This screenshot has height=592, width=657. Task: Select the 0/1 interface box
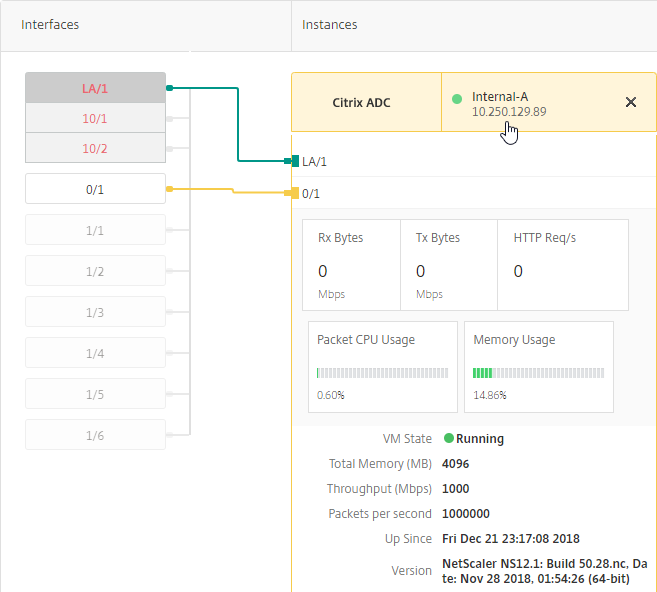95,189
